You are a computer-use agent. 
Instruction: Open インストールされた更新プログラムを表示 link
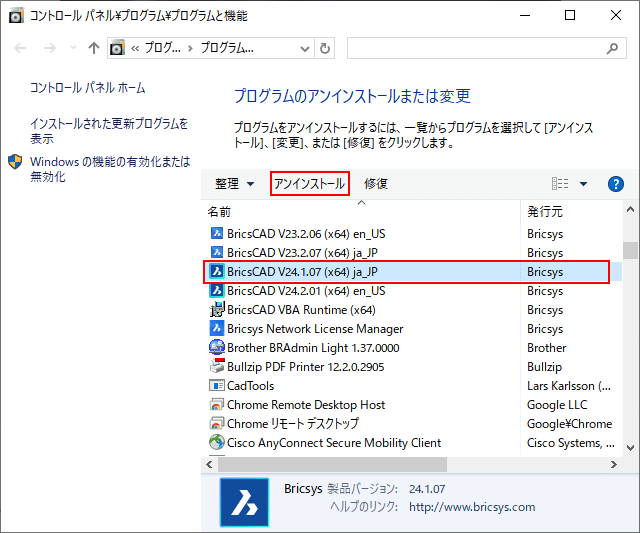[109, 131]
